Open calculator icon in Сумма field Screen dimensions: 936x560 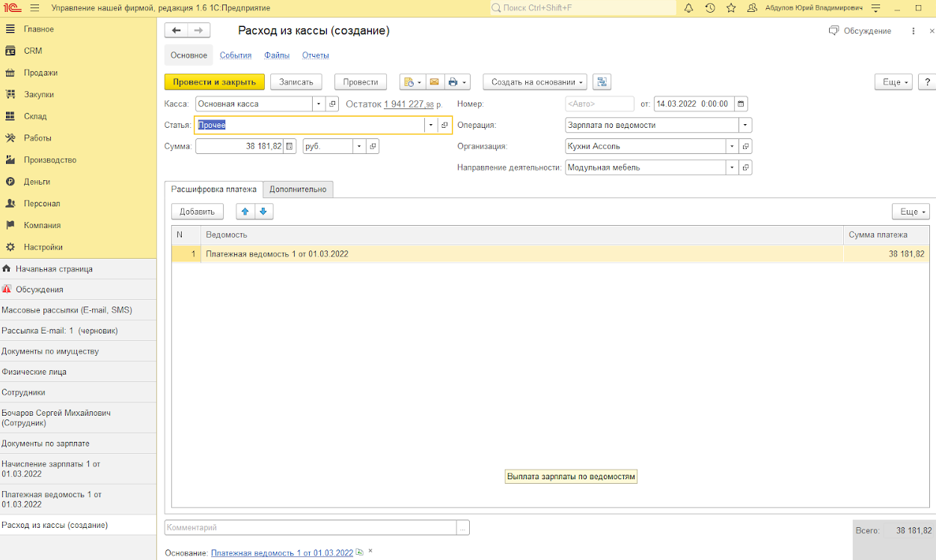click(290, 147)
